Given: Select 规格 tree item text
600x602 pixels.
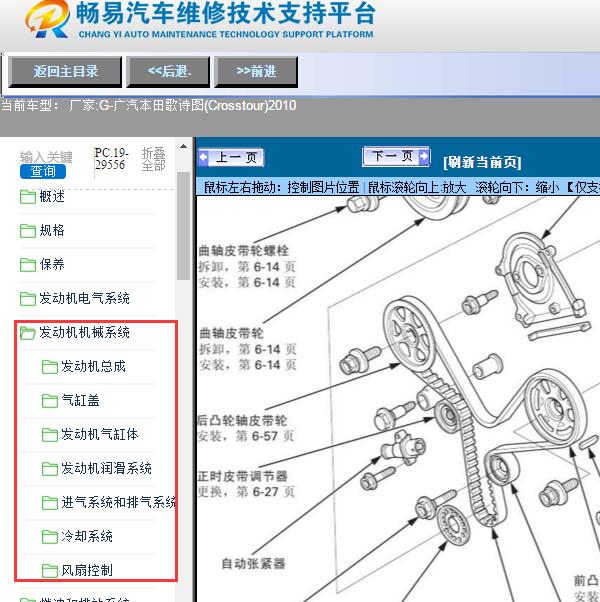Looking at the screenshot, I should point(52,230).
